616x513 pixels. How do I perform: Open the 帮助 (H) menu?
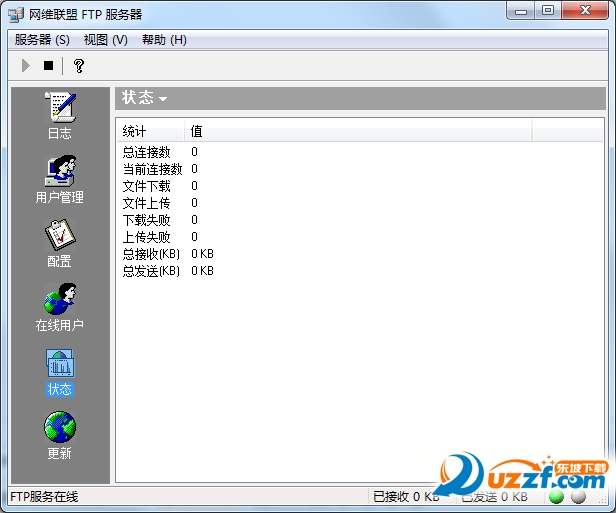click(164, 40)
